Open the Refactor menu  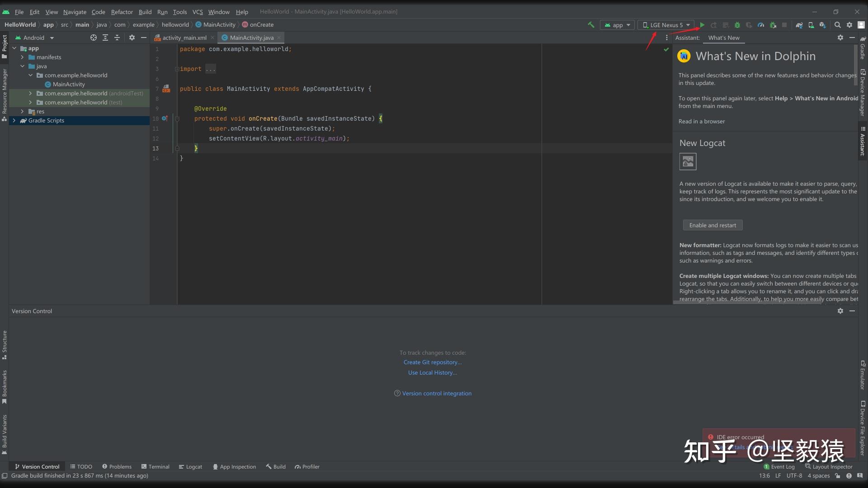pos(122,12)
